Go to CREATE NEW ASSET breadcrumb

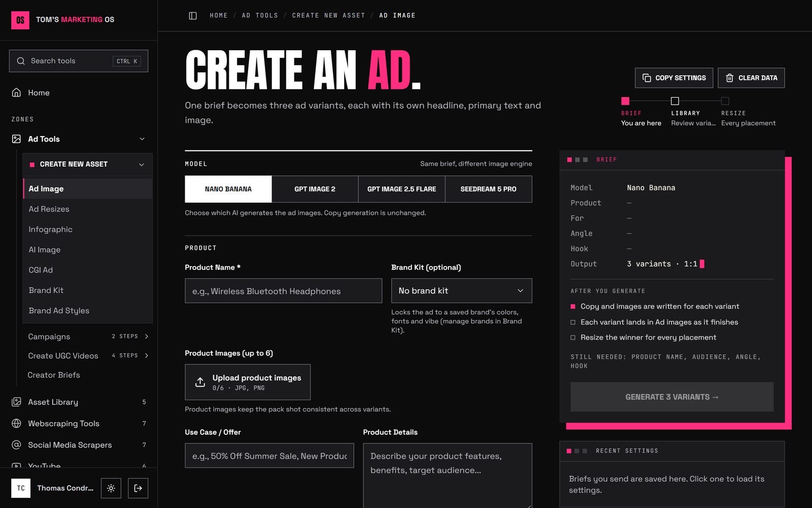[328, 16]
